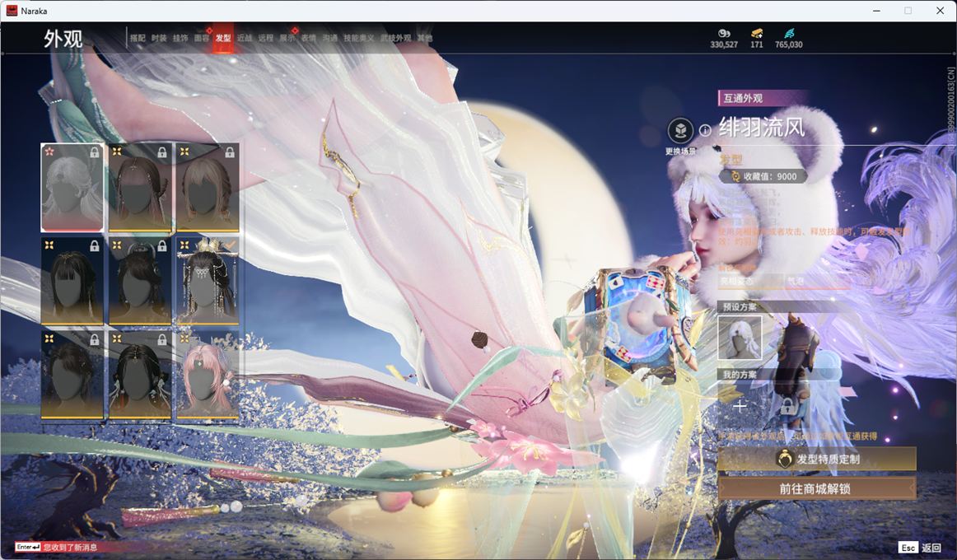Select the locked black hairstyle with forehead pendant
This screenshot has height=560, width=957.
click(x=140, y=375)
